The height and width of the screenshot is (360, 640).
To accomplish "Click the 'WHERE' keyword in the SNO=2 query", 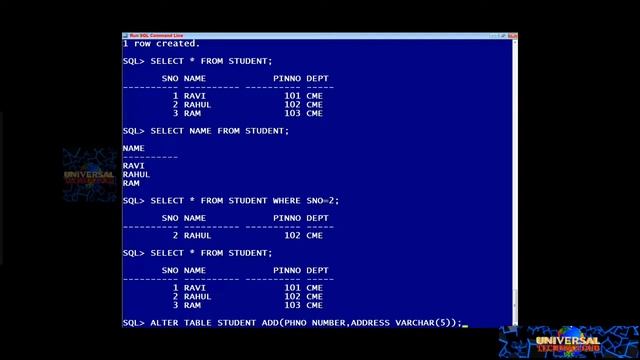I will (x=287, y=201).
